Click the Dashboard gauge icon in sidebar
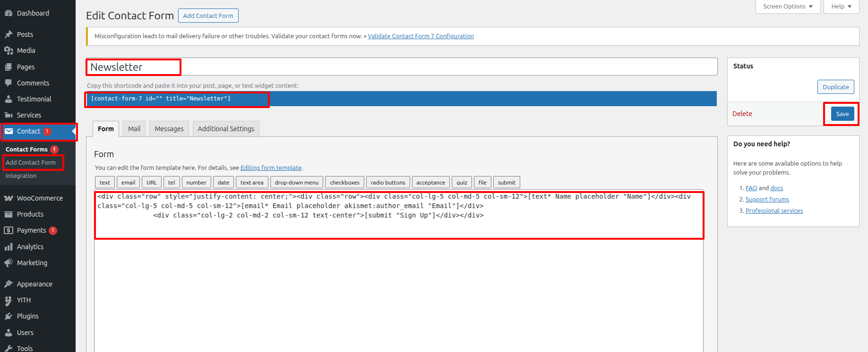The height and width of the screenshot is (352, 868). [x=9, y=13]
